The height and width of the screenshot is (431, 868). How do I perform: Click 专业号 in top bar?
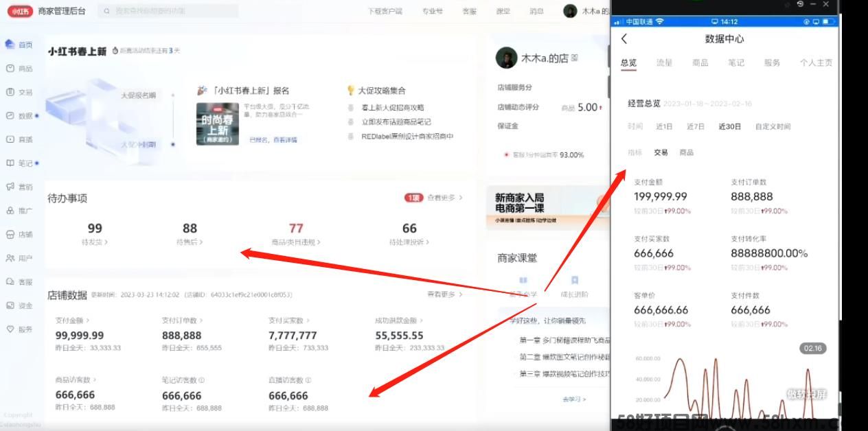[x=432, y=11]
